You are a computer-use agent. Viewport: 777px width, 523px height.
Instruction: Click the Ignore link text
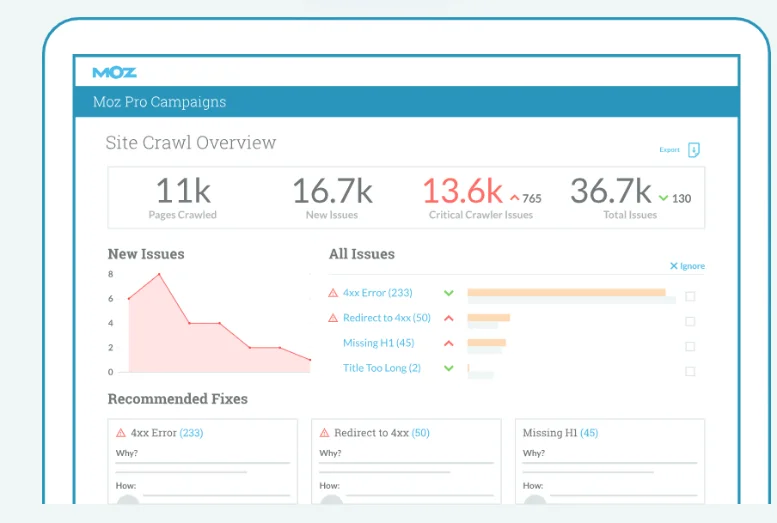tap(692, 266)
